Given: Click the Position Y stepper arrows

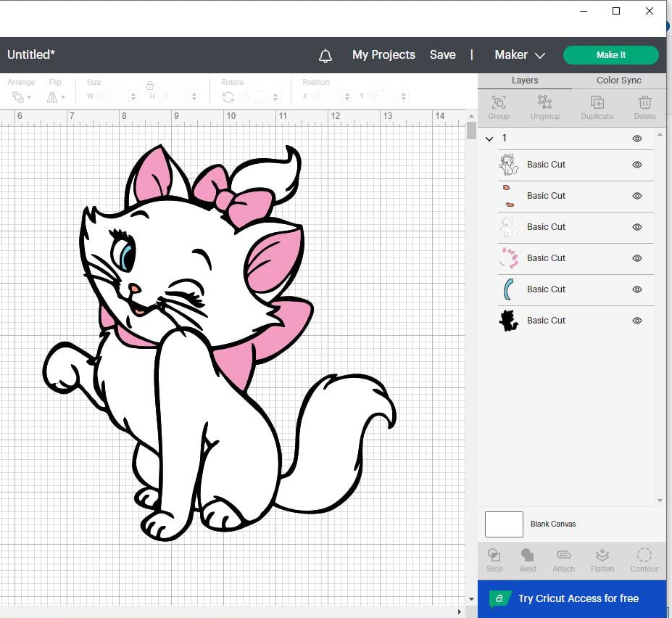Looking at the screenshot, I should pos(404,96).
